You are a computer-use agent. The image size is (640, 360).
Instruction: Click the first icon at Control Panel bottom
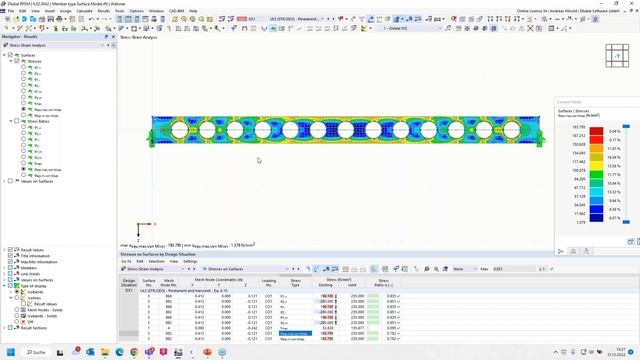click(x=561, y=251)
